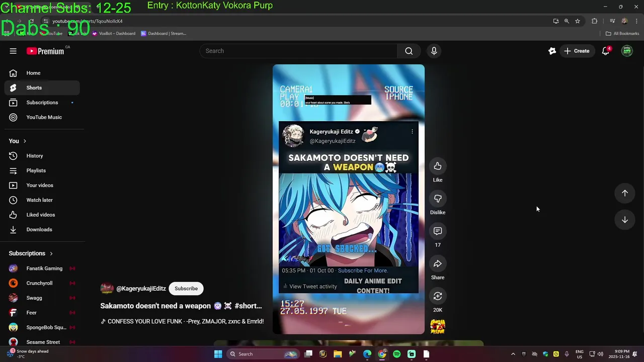This screenshot has height=362, width=644.
Task: Open @KageryukajiEditz channel link
Action: coord(141,289)
